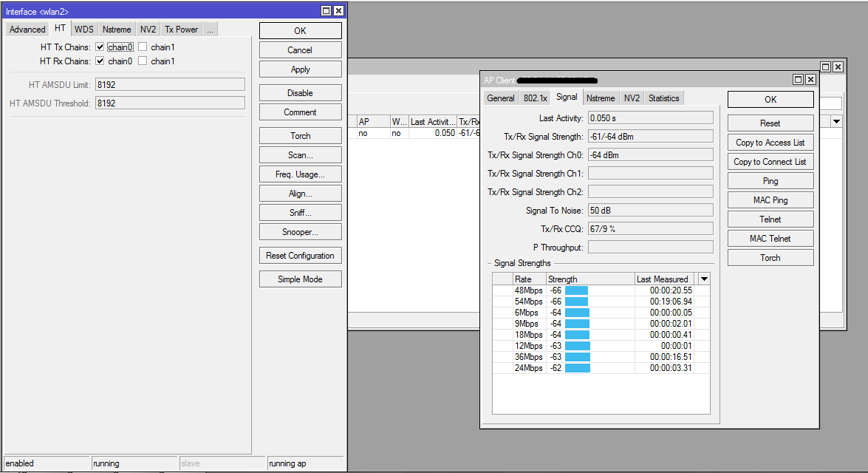Uncheck HT Rx chain0 checkbox
The image size is (868, 473).
pos(100,61)
